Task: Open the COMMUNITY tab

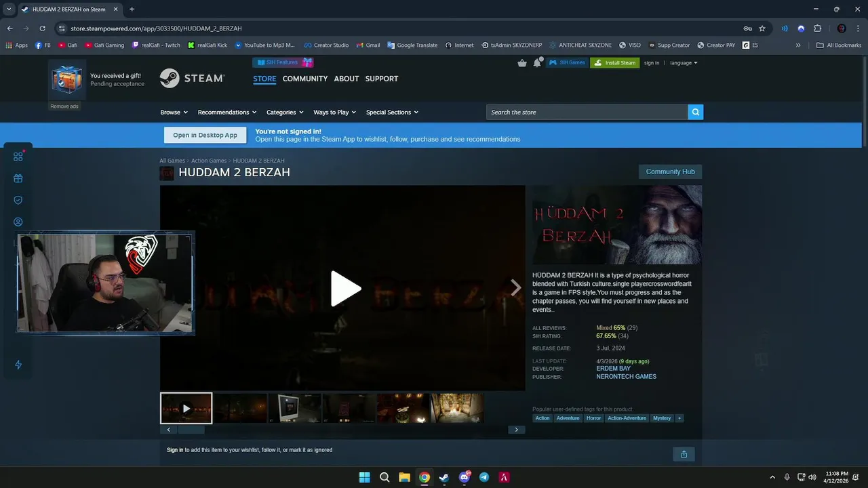Action: (305, 79)
